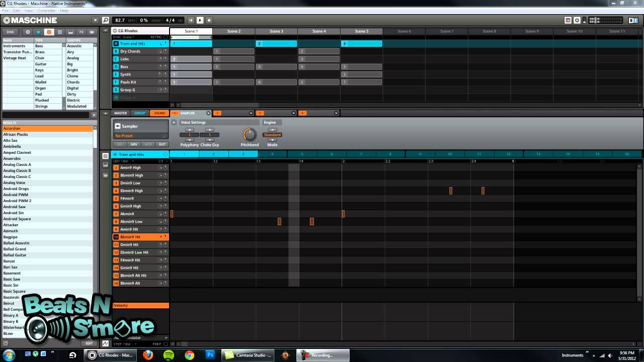Image resolution: width=644 pixels, height=362 pixels.
Task: Select the Instruments keyboard filter icon
Action: [x=70, y=32]
